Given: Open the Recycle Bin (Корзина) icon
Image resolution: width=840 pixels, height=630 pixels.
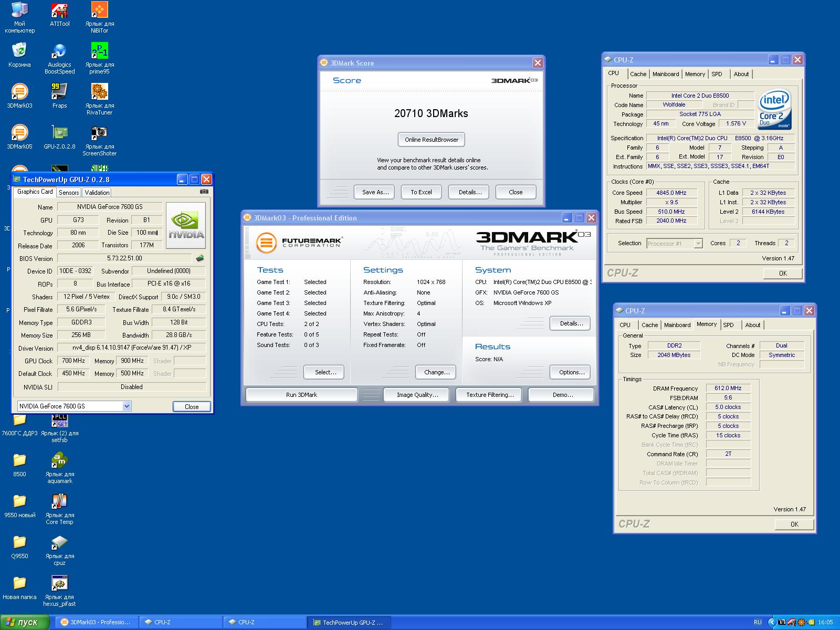Looking at the screenshot, I should (19, 55).
